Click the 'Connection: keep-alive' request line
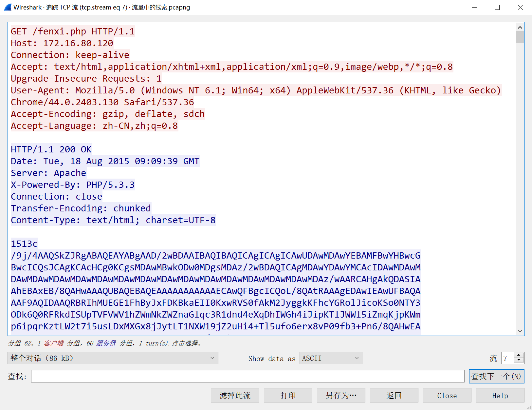The image size is (532, 410). click(70, 55)
